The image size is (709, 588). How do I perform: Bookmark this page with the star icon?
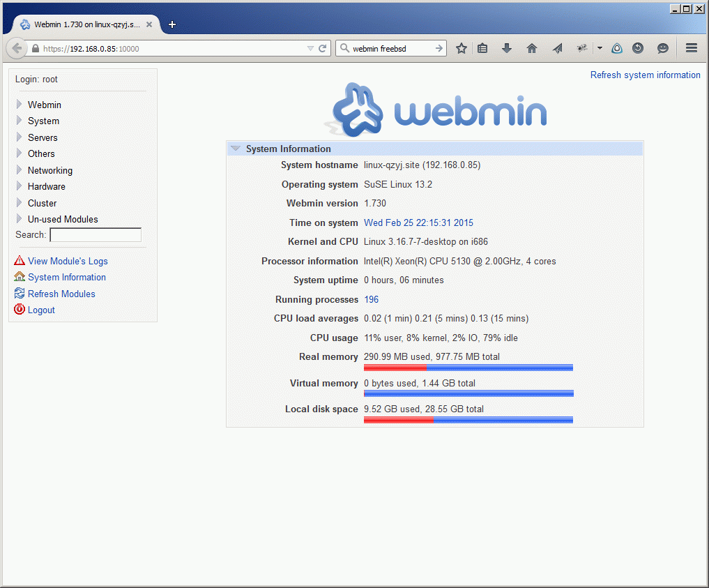tap(462, 48)
